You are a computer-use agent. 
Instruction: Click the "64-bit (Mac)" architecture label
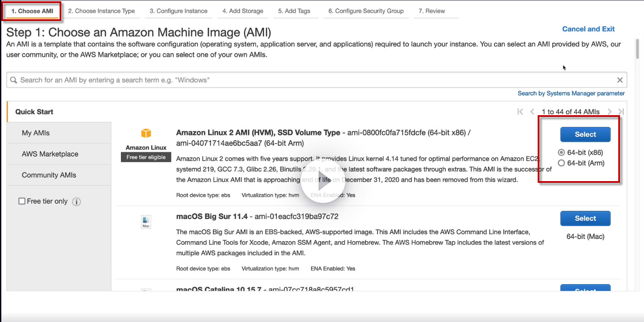(585, 236)
